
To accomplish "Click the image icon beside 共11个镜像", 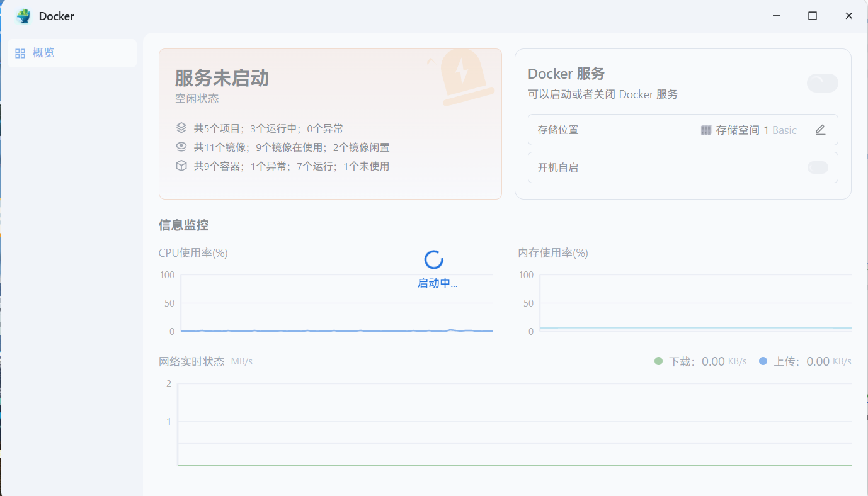I will 181,147.
